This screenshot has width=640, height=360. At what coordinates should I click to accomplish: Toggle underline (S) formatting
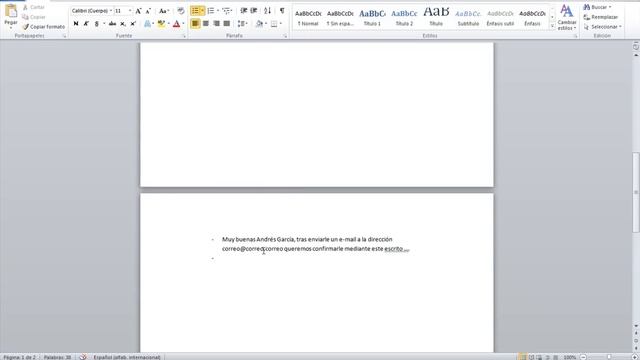point(97,24)
